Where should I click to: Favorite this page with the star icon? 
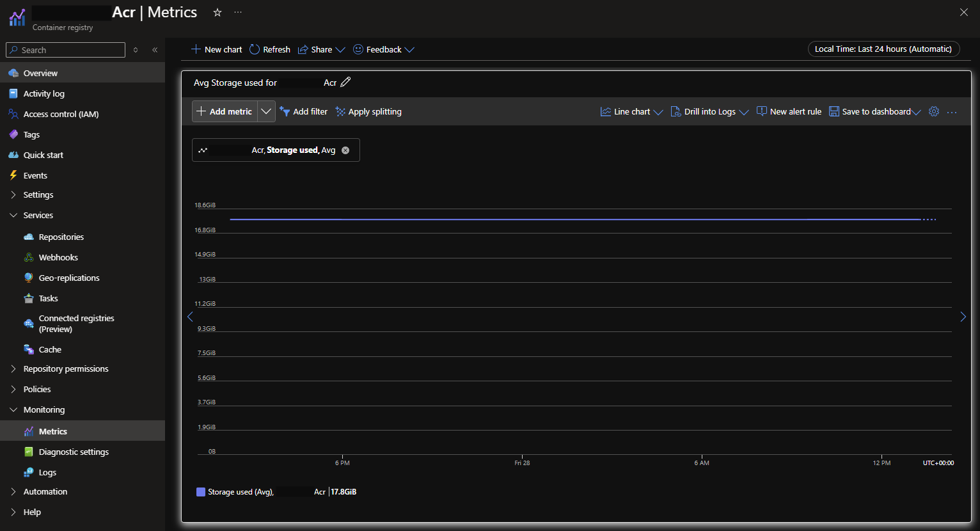coord(217,12)
